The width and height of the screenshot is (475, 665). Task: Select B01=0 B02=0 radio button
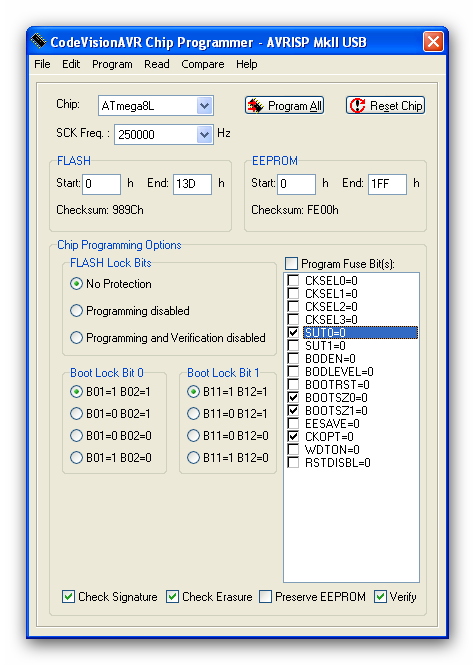(x=76, y=436)
